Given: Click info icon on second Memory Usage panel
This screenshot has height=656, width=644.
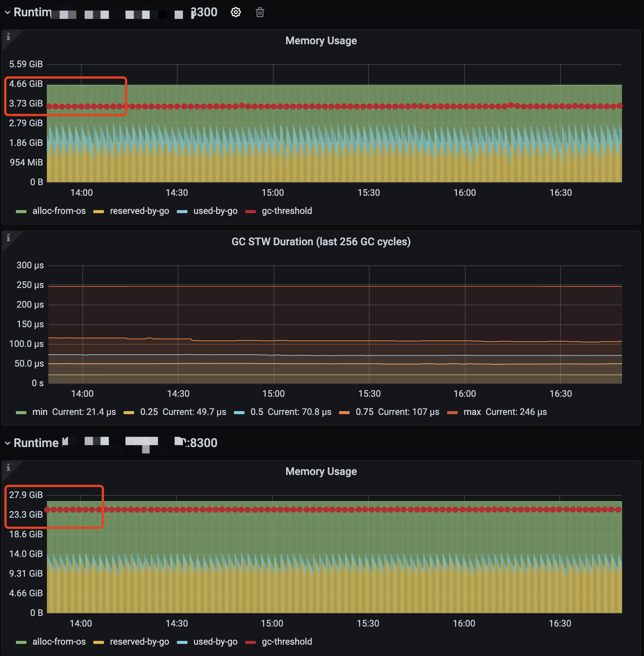Looking at the screenshot, I should tap(8, 467).
